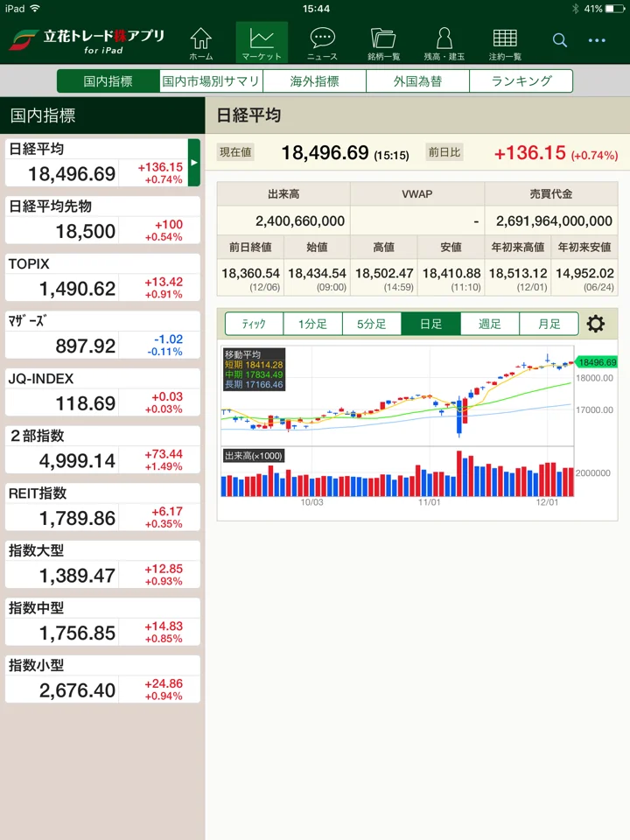Tap the 前日終値 value 18,360.54

click(x=251, y=273)
